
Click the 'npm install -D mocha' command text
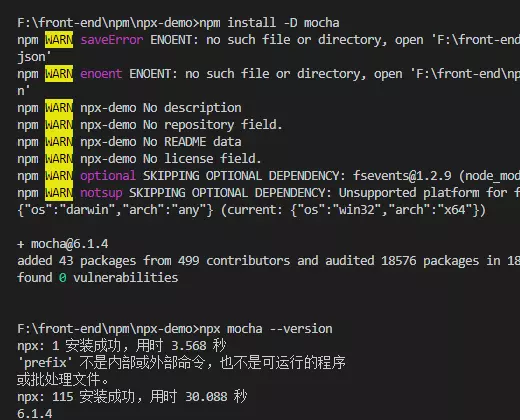pyautogui.click(x=269, y=23)
